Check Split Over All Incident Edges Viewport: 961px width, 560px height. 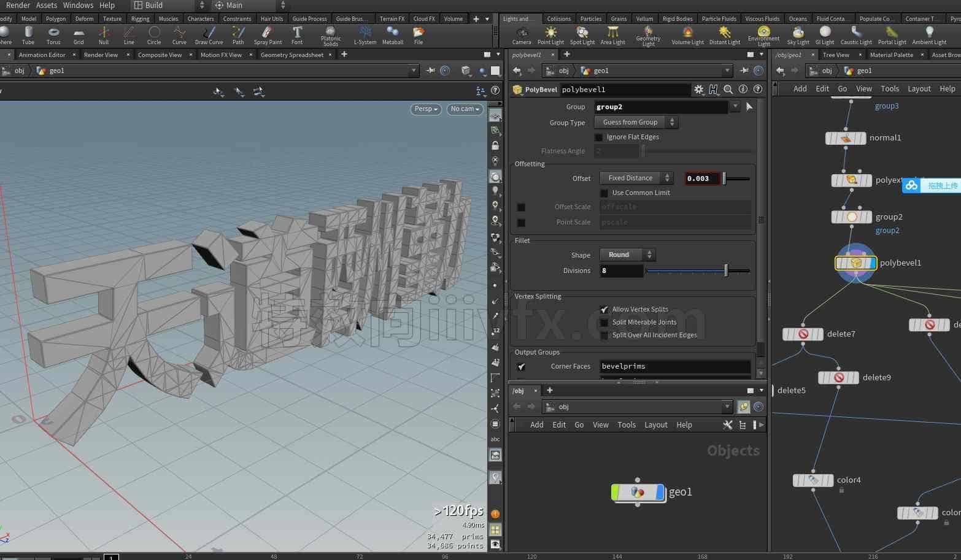[604, 335]
